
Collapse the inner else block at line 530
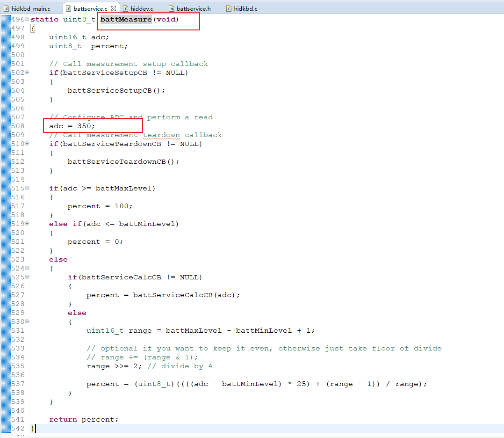point(27,321)
